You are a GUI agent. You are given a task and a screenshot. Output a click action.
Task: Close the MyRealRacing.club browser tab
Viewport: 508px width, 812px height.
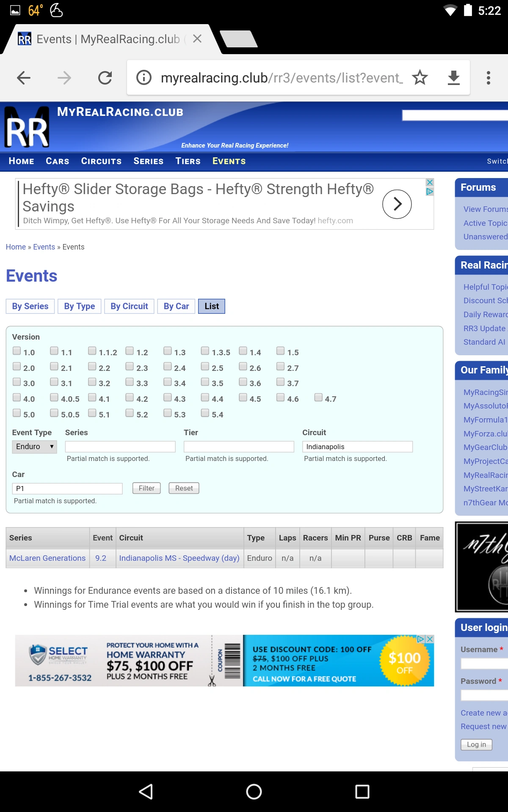pyautogui.click(x=197, y=39)
